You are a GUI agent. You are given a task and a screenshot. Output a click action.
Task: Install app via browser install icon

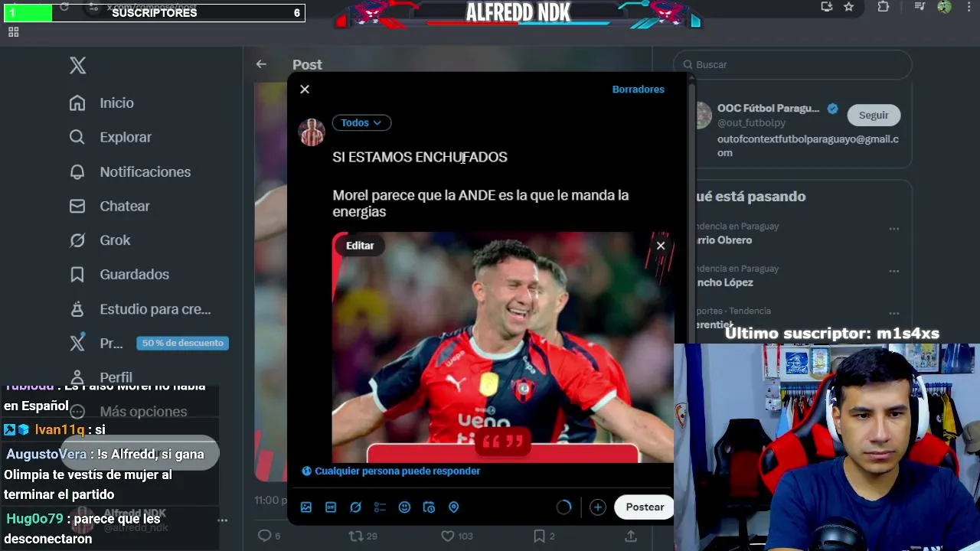click(826, 7)
